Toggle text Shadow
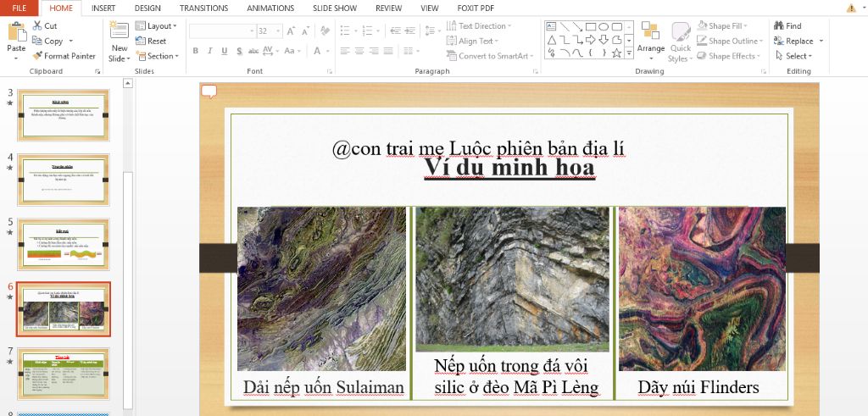This screenshot has height=416, width=868. click(x=239, y=51)
